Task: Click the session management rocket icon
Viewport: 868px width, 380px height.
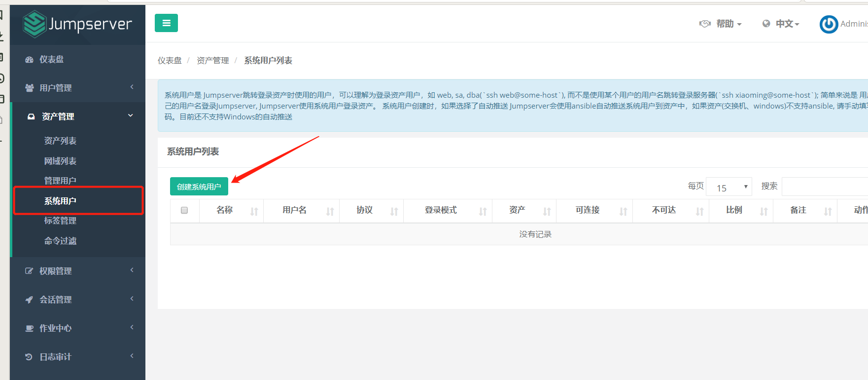Action: point(30,300)
